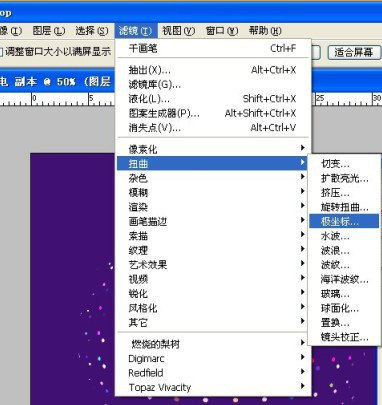Screen dimensions: 382x405
Task: Click the highlighted 极坐标... filter
Action: [344, 221]
